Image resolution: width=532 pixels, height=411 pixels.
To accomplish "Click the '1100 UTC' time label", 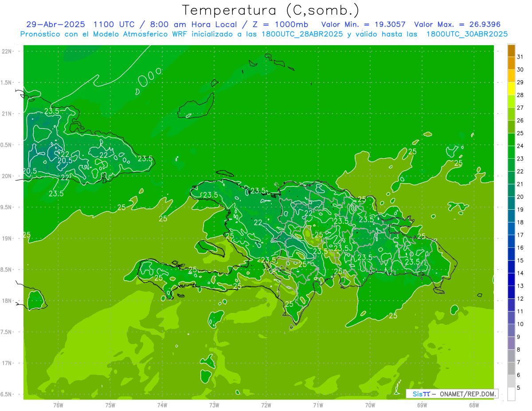I will pos(115,24).
